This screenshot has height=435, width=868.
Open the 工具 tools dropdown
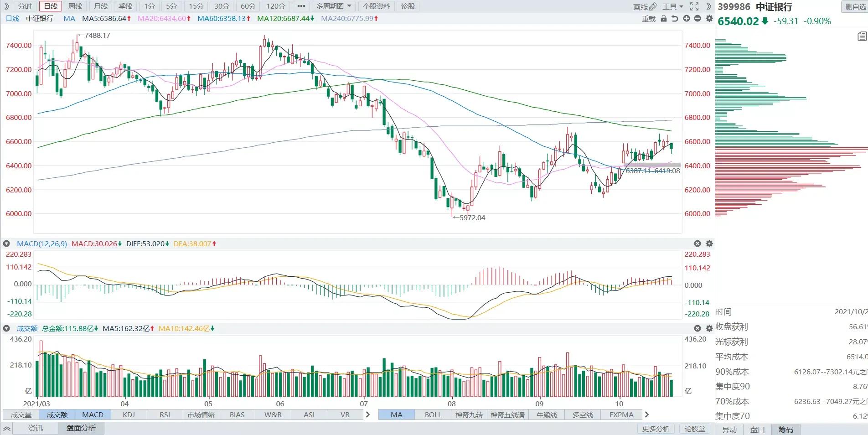(672, 6)
